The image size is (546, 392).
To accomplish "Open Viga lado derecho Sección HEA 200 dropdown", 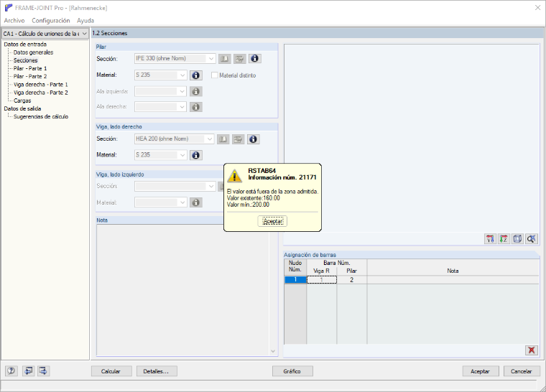I will [x=209, y=139].
